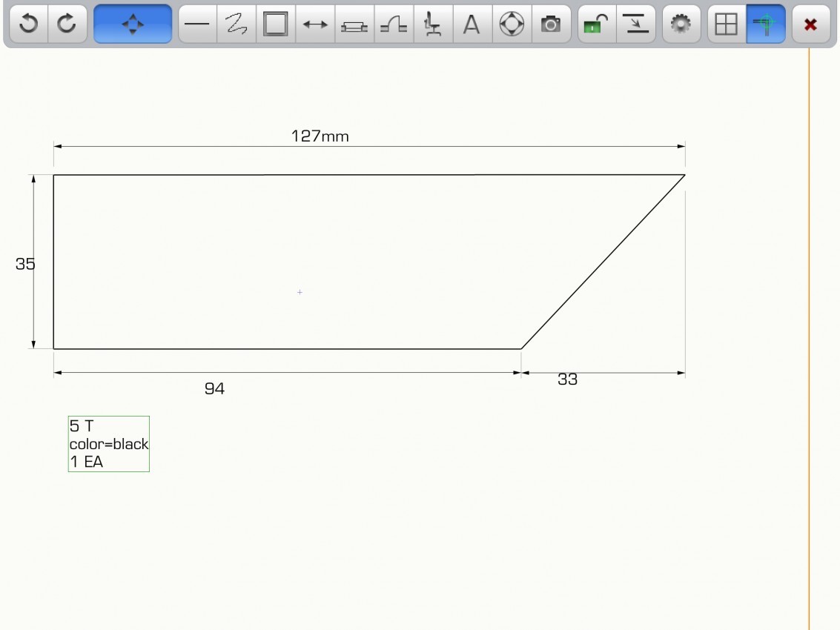This screenshot has width=840, height=630.
Task: Select the text annotation tool
Action: tap(472, 24)
